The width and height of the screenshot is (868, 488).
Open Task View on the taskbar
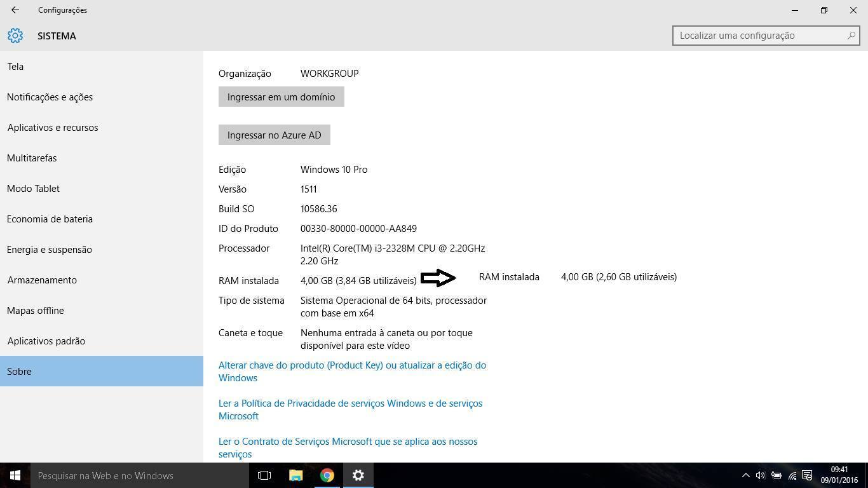point(264,475)
